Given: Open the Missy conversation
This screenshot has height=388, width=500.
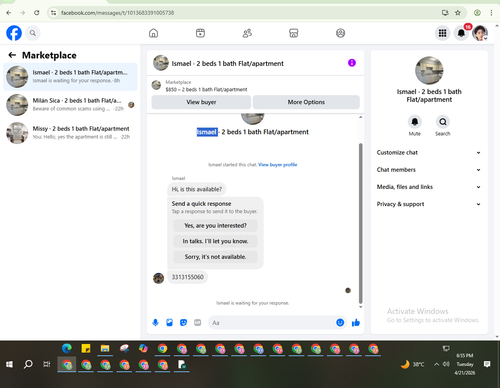Looking at the screenshot, I should (x=70, y=133).
